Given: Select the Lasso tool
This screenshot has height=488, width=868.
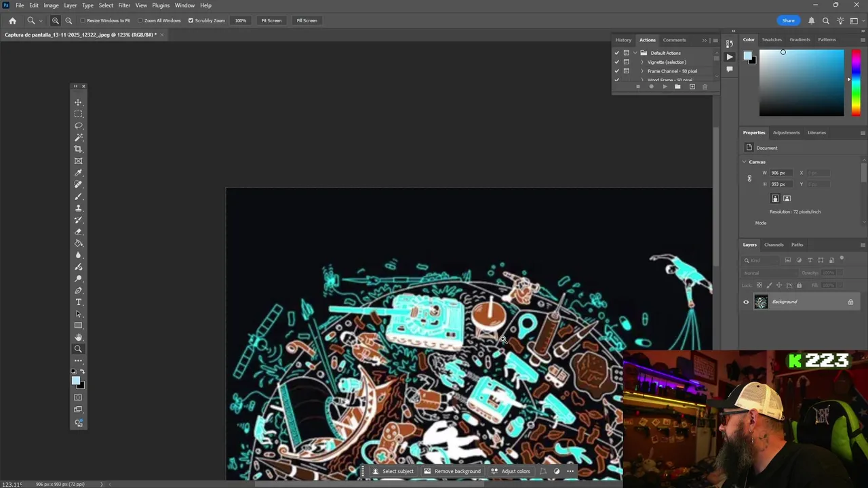Looking at the screenshot, I should click(78, 125).
